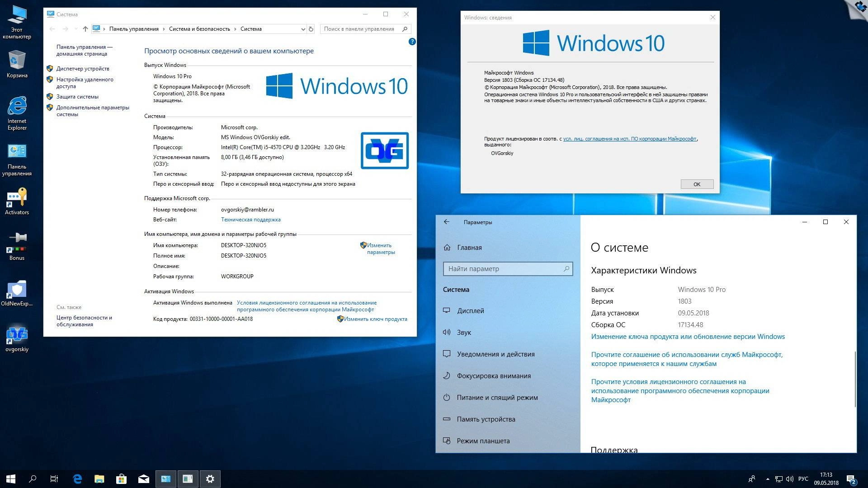Click Изменить параметры computer name link
The height and width of the screenshot is (488, 868).
(381, 249)
